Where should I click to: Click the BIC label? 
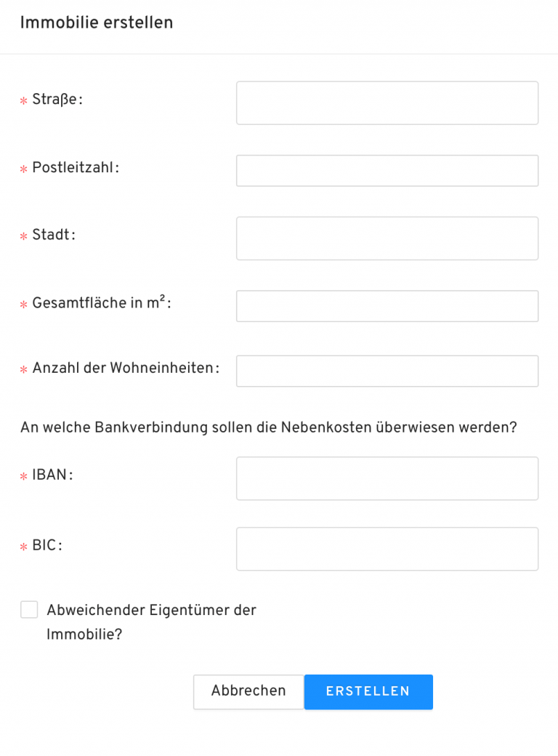(46, 545)
